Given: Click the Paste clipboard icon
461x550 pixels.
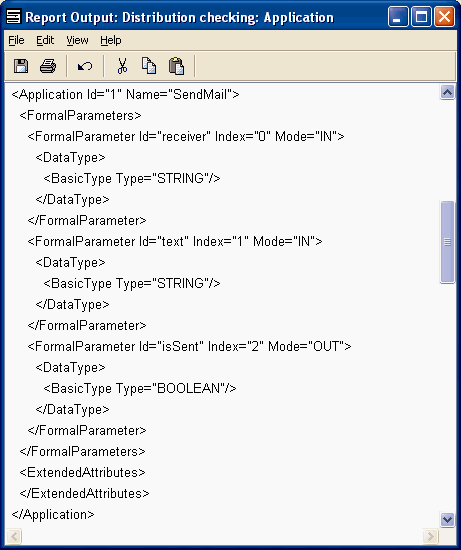Looking at the screenshot, I should (176, 66).
